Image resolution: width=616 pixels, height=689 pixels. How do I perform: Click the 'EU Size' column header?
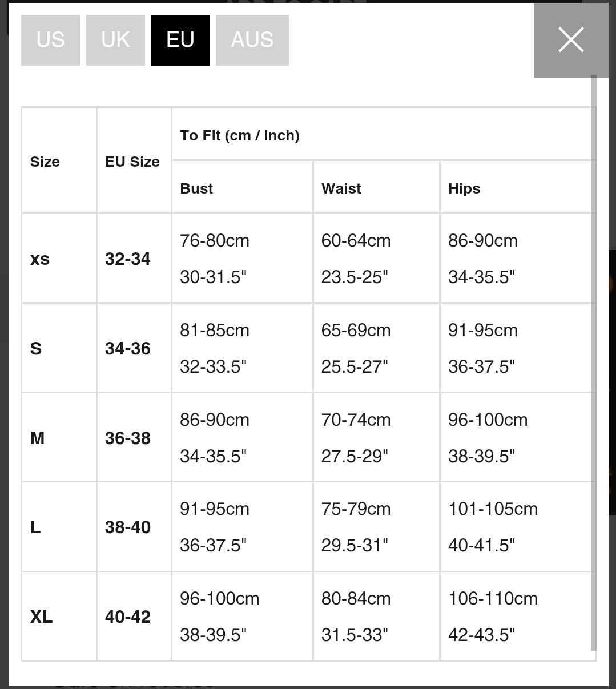[x=132, y=162]
